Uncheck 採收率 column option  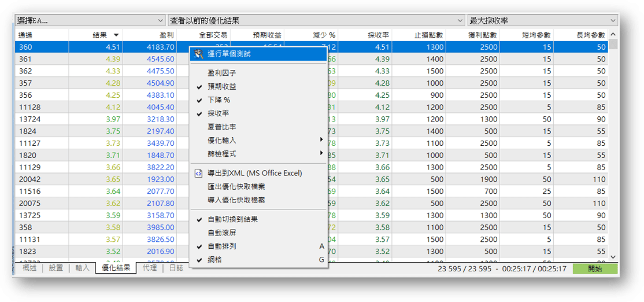258,113
